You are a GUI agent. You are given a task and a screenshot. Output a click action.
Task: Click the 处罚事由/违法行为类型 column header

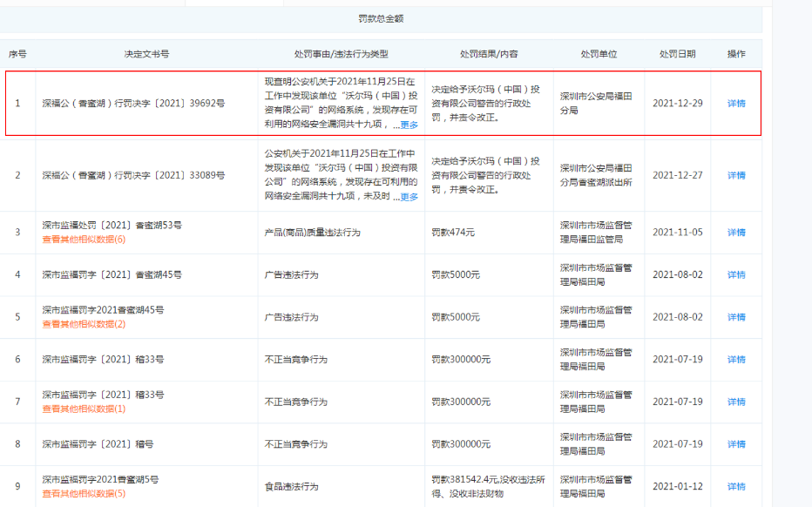click(x=340, y=52)
